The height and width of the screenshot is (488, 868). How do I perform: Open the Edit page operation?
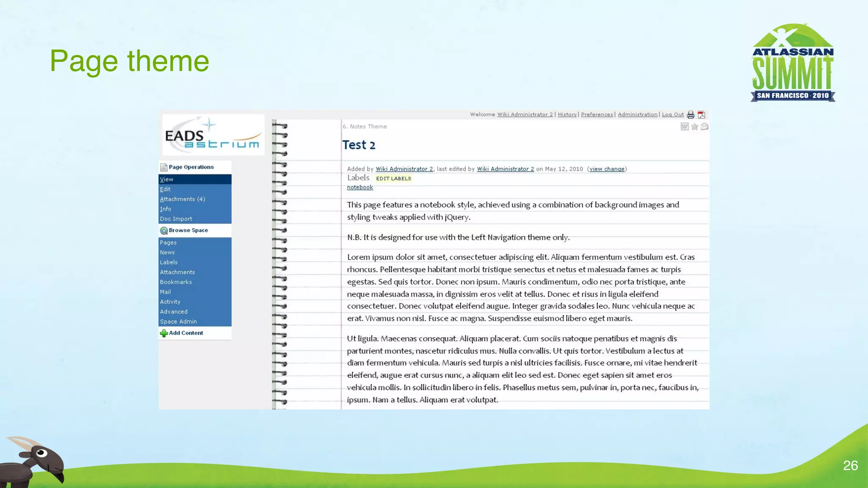coord(165,189)
